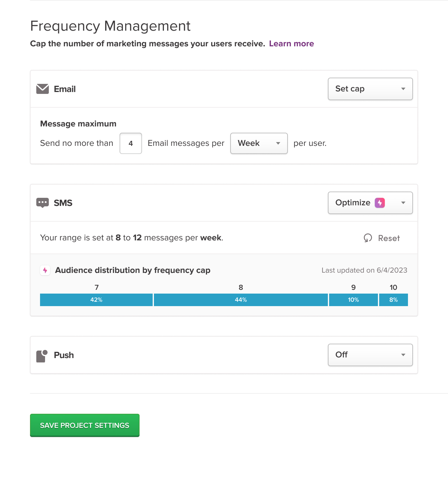This screenshot has height=477, width=448.
Task: Click the Reset text button
Action: point(389,238)
